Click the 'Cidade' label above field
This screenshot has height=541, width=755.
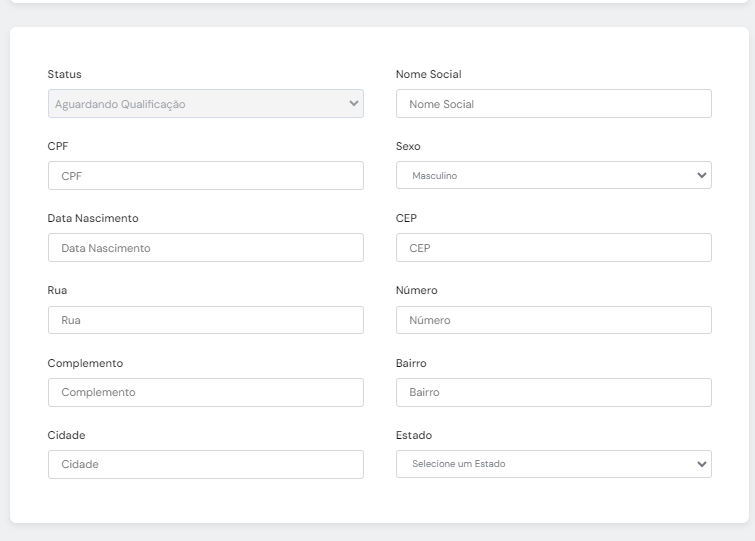[66, 435]
